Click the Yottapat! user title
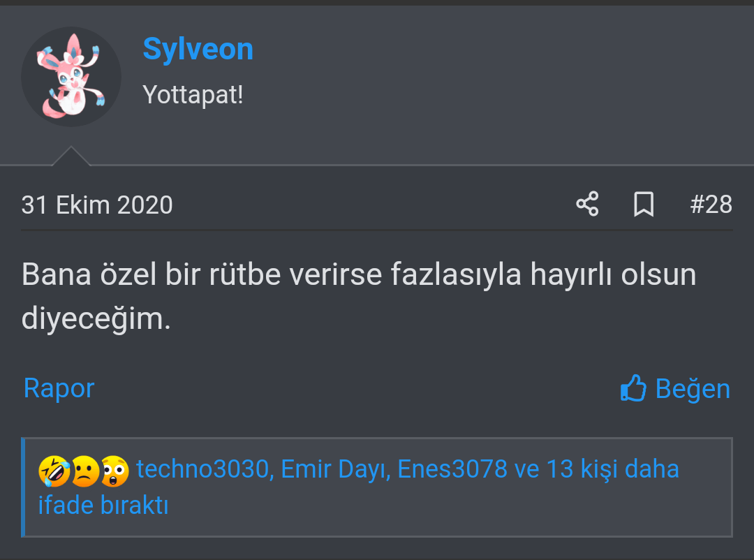Viewport: 754px width, 560px height. click(193, 94)
